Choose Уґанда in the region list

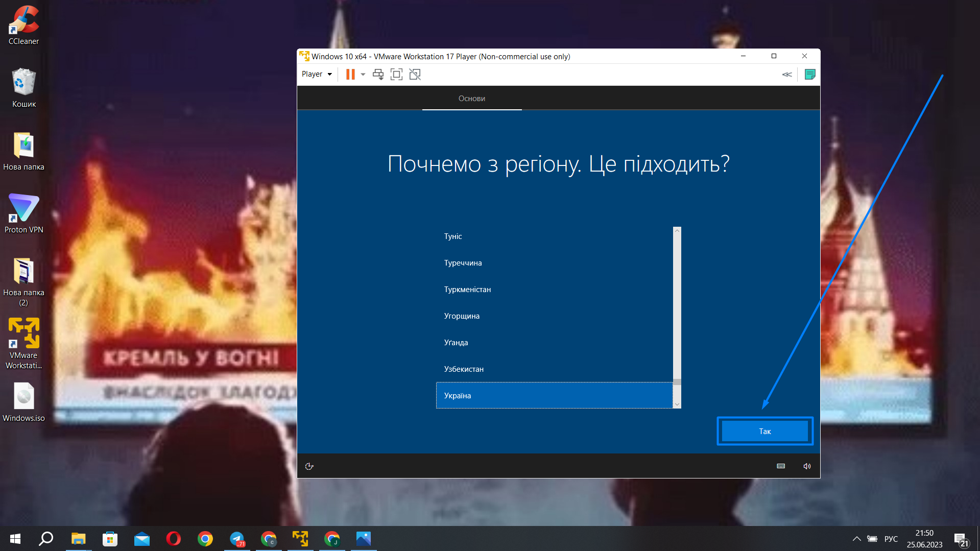click(x=555, y=343)
